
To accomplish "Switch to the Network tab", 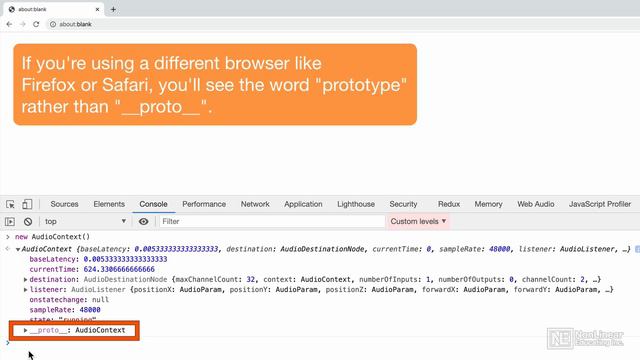I will click(255, 204).
